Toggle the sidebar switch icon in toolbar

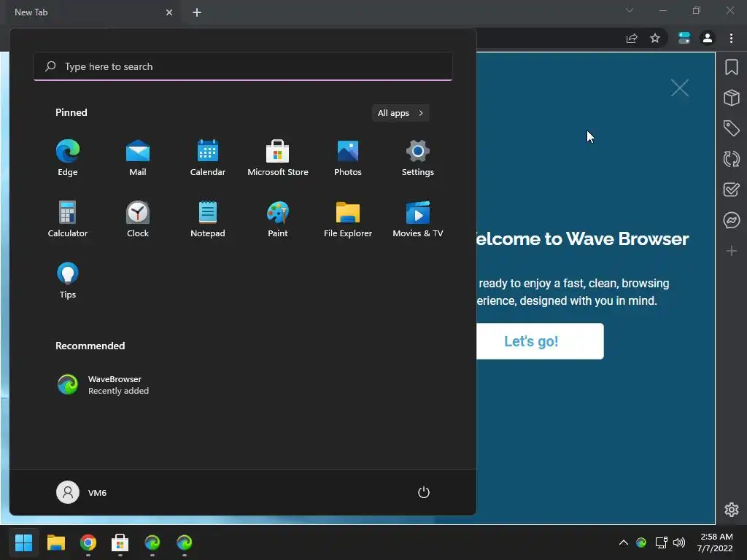(684, 38)
